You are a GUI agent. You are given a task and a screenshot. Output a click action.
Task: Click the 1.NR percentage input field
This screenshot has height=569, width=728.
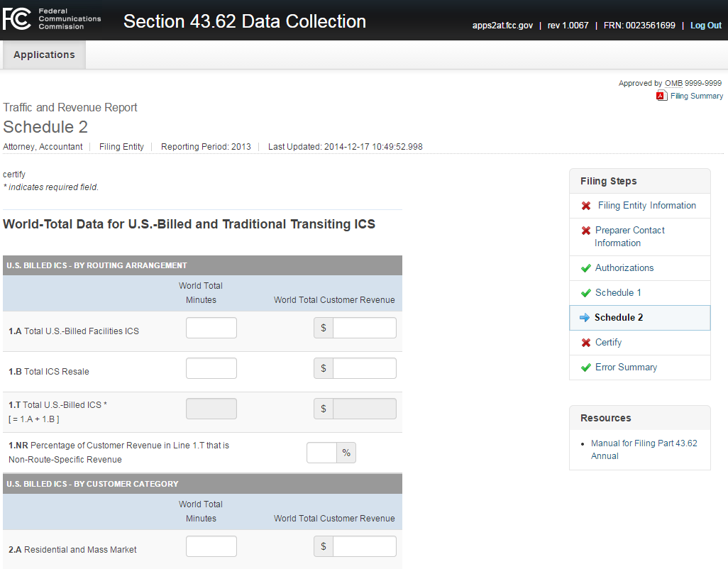coord(321,453)
